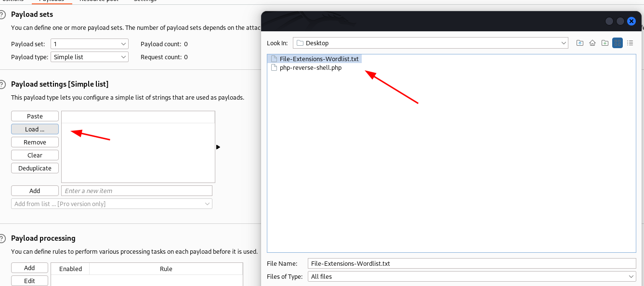Expand the Look In Desktop dropdown
Image resolution: width=644 pixels, height=286 pixels.
[431, 43]
